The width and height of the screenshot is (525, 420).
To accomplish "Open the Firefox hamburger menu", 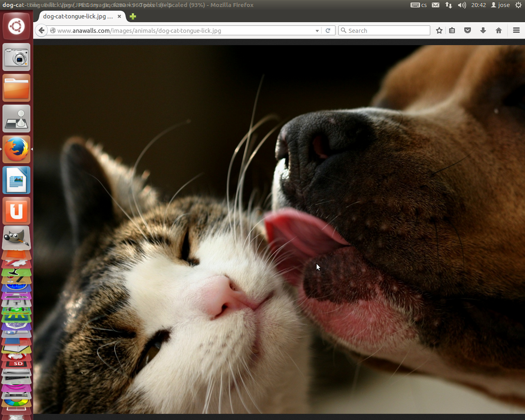I will point(516,31).
